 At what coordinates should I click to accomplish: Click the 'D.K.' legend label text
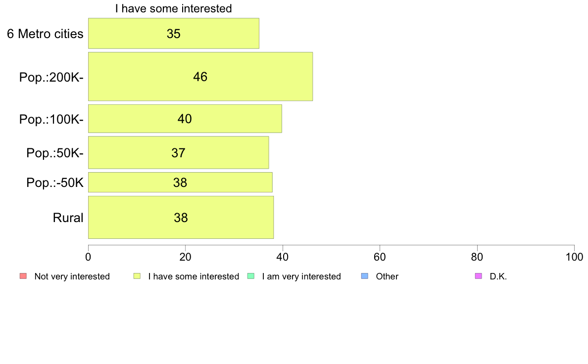pos(498,276)
